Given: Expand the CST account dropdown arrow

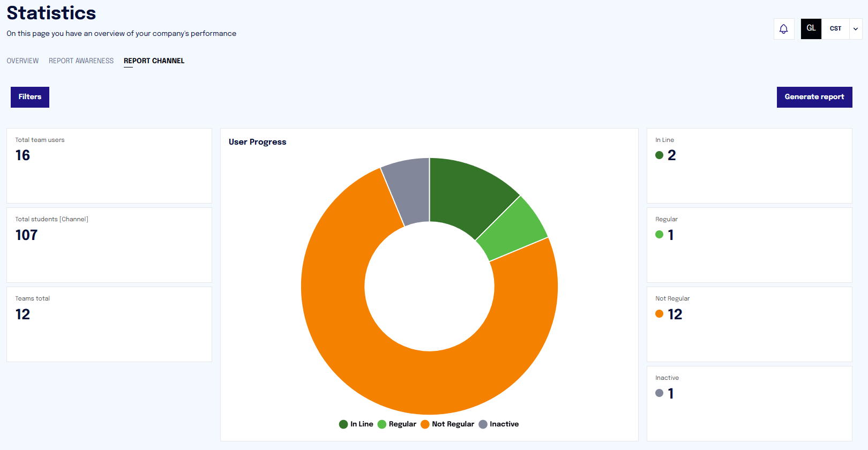Looking at the screenshot, I should point(856,29).
